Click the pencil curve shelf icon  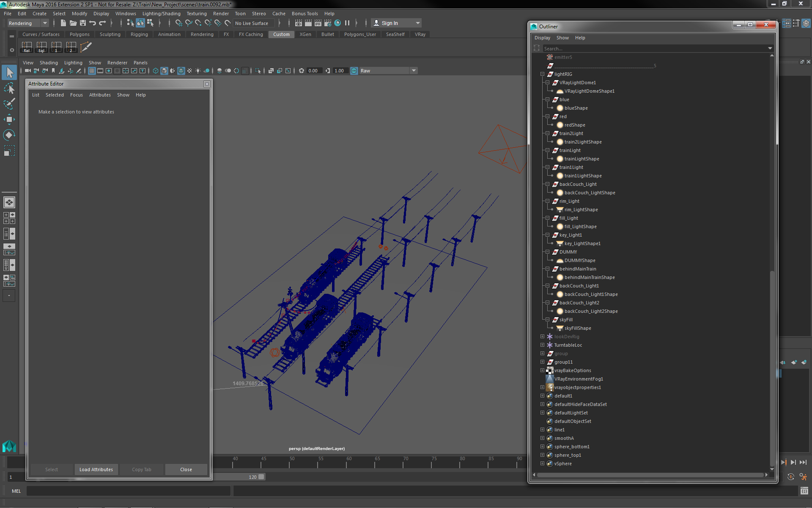coord(86,47)
